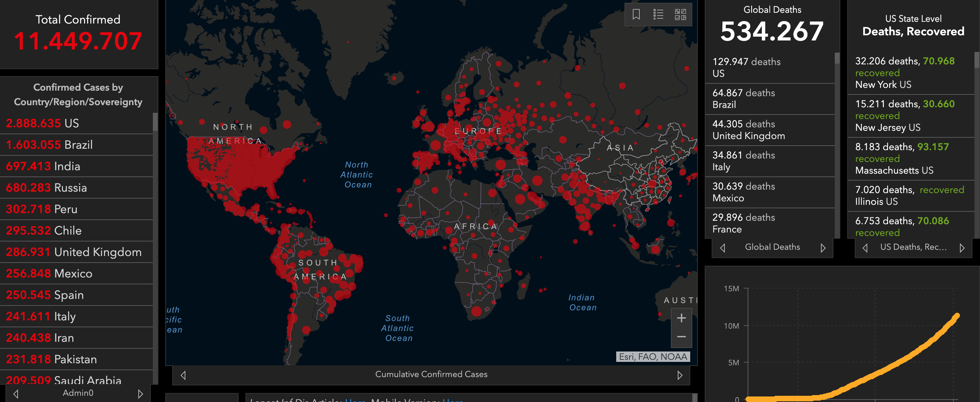Image resolution: width=980 pixels, height=402 pixels.
Task: Select the Admin0 tab label
Action: tap(78, 393)
